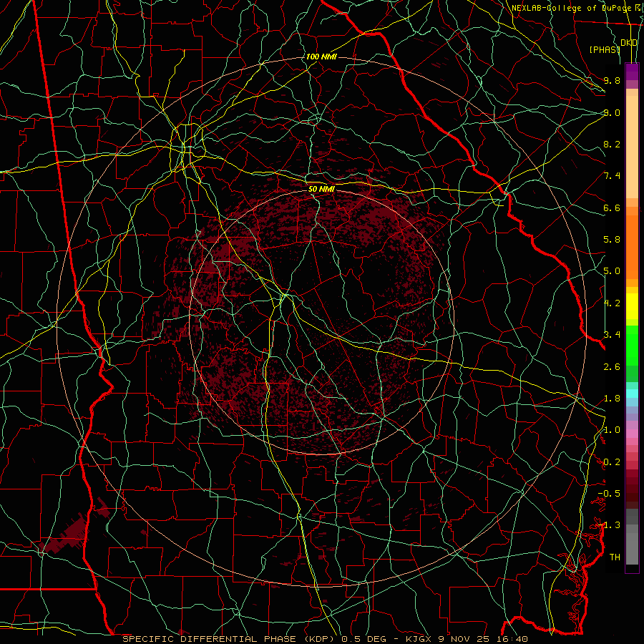Select the 4.2 value on the color scale
644x644 pixels.
(x=612, y=303)
